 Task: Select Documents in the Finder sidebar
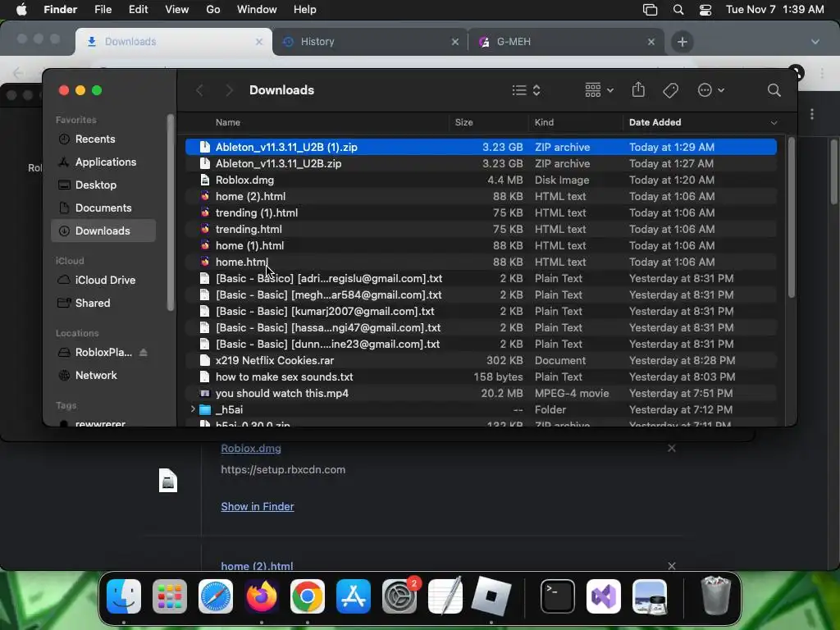(103, 208)
